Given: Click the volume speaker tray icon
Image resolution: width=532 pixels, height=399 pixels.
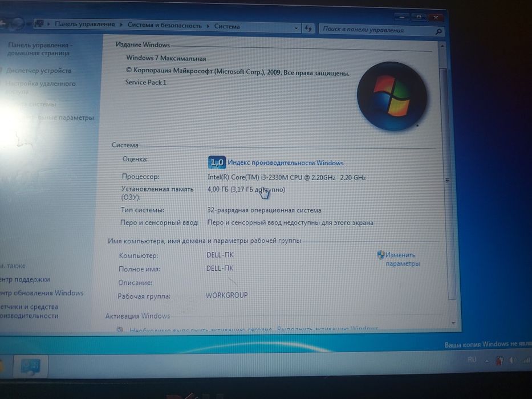Looking at the screenshot, I should pos(512,361).
